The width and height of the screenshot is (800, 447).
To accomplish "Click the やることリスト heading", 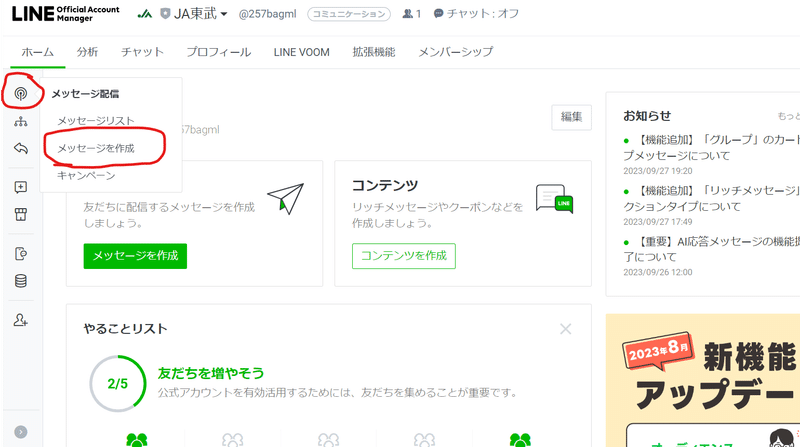I will click(126, 329).
